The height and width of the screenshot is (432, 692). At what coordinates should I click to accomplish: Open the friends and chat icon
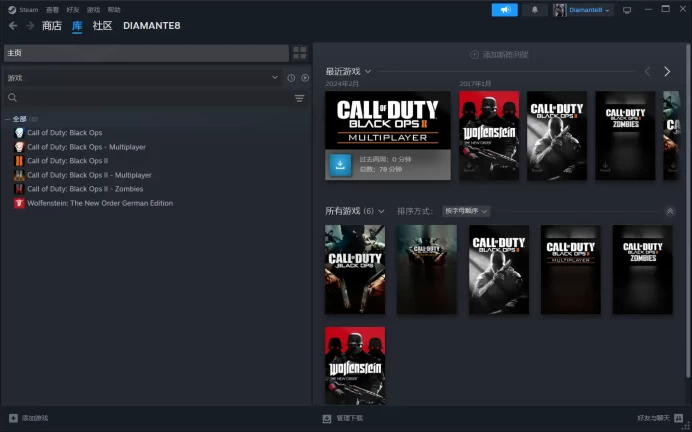point(679,418)
